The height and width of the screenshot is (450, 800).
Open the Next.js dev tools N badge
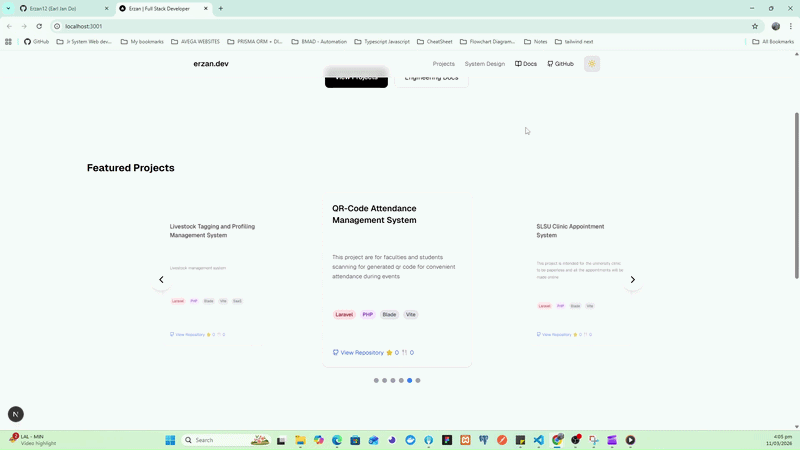coord(16,414)
